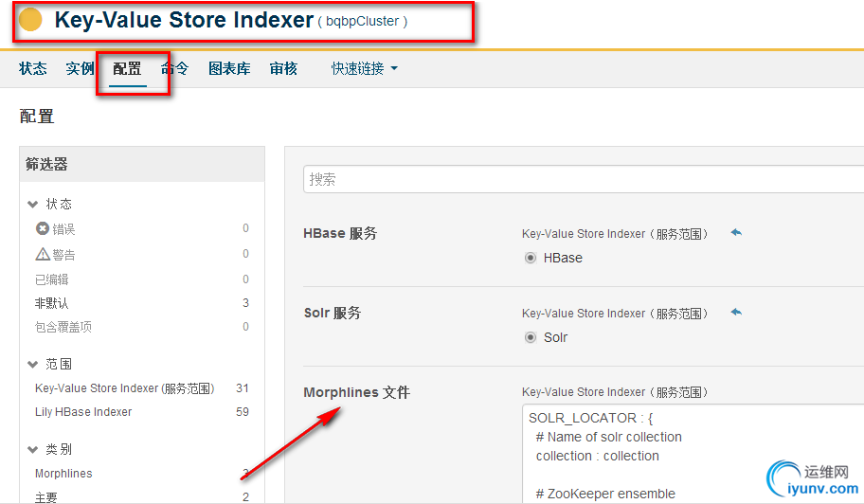This screenshot has width=864, height=504.
Task: Select the HBase radio button
Action: [x=531, y=258]
